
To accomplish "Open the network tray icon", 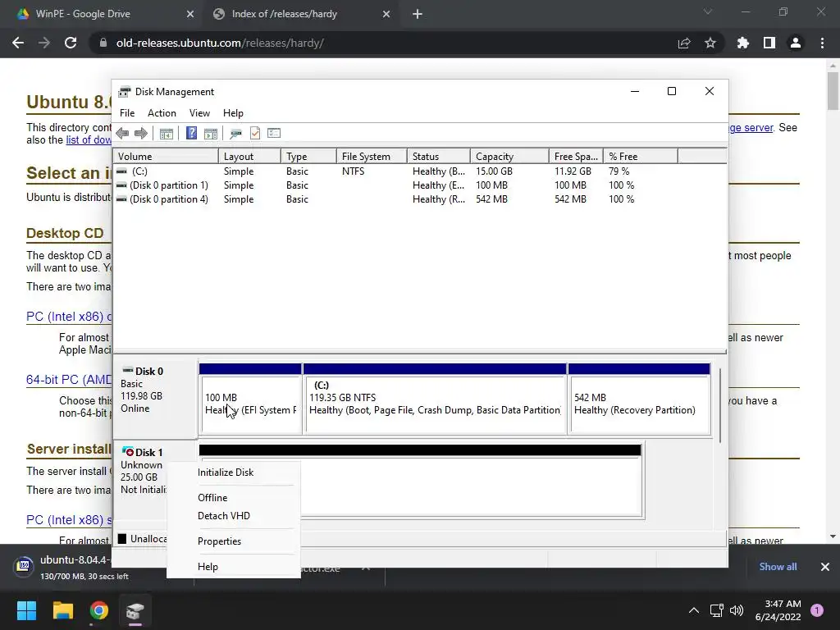I will pyautogui.click(x=716, y=610).
